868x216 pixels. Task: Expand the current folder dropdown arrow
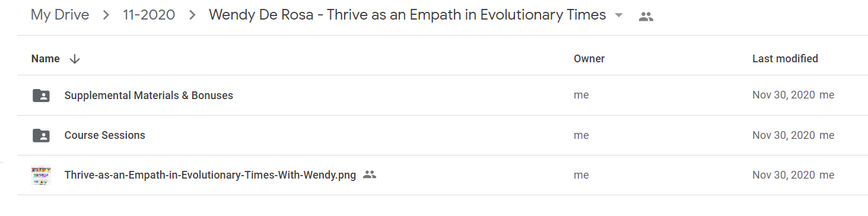tap(619, 15)
